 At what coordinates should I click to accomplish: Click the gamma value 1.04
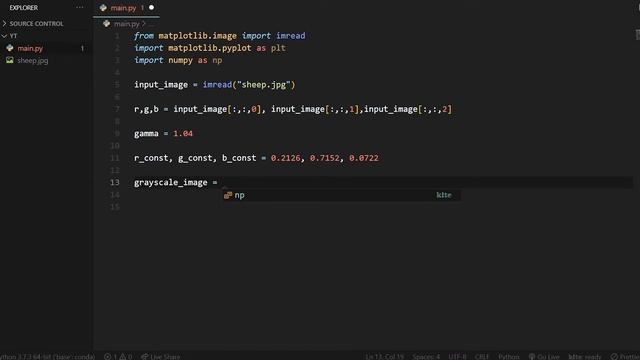point(183,133)
